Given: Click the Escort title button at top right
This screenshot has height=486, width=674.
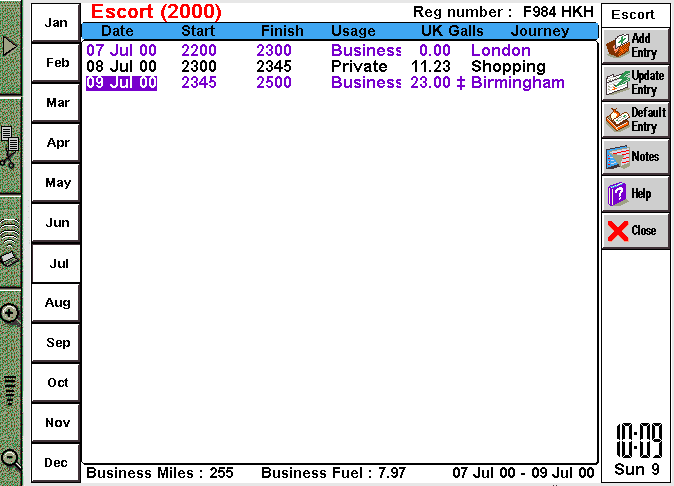Looking at the screenshot, I should [x=634, y=15].
